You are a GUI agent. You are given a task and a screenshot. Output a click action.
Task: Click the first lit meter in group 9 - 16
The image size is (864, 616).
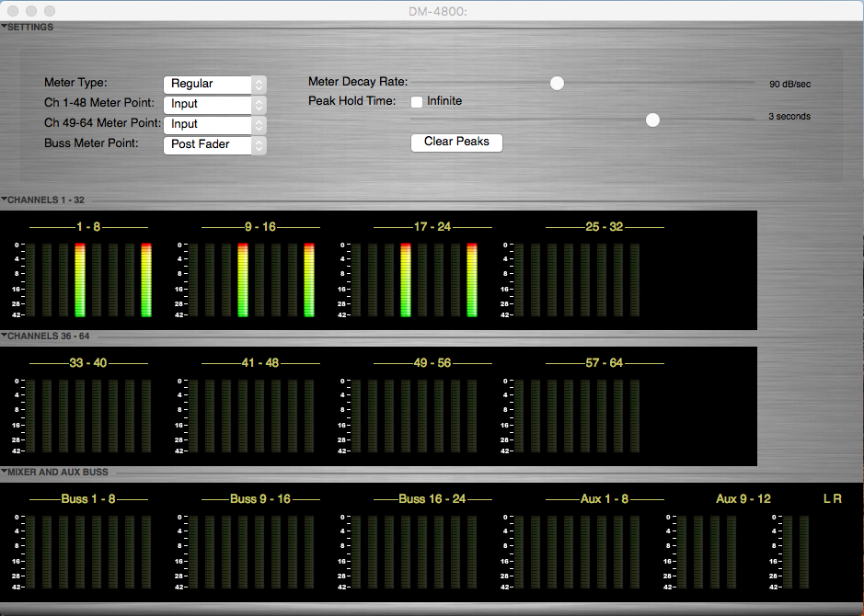tap(243, 279)
